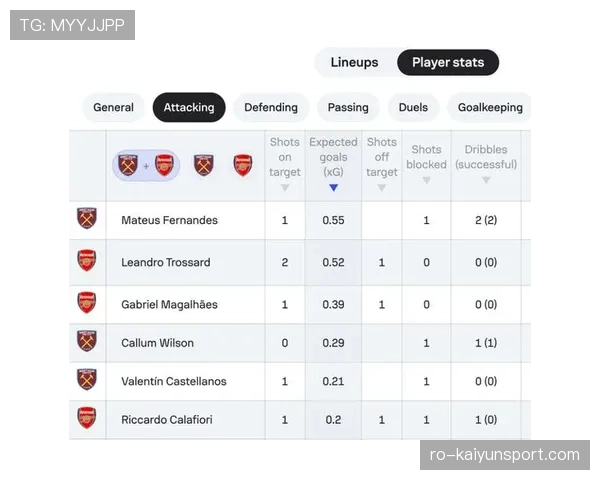The width and height of the screenshot is (600, 480).
Task: Switch to the Lineups tab
Action: [354, 62]
